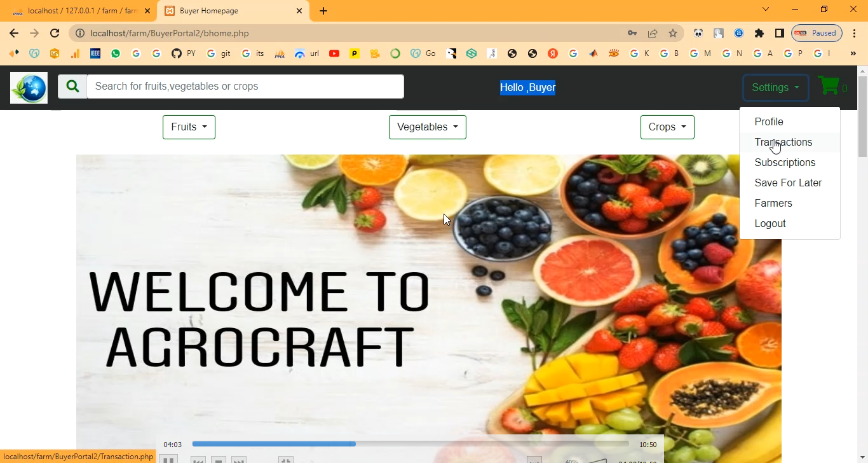Open Subscriptions from the Settings menu
This screenshot has height=463, width=868.
[x=790, y=163]
